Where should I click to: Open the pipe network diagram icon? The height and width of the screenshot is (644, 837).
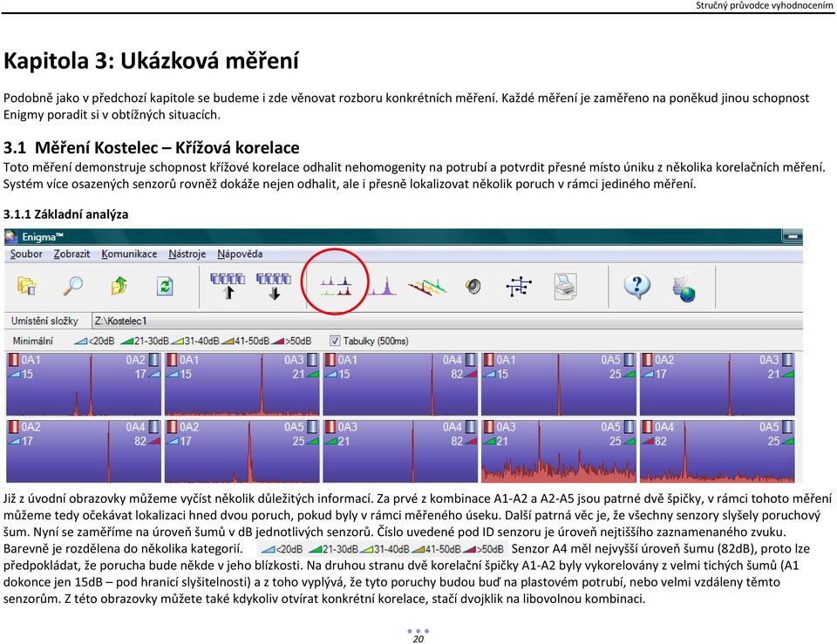point(519,287)
